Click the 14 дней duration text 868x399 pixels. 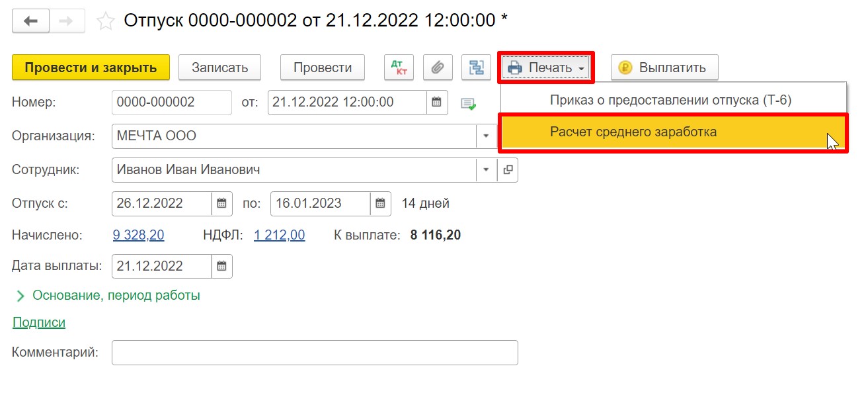click(426, 203)
